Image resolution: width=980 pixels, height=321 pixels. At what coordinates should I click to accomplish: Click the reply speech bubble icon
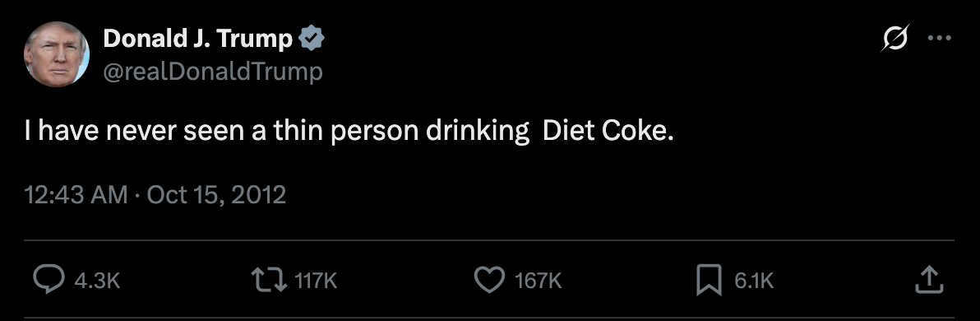click(49, 280)
